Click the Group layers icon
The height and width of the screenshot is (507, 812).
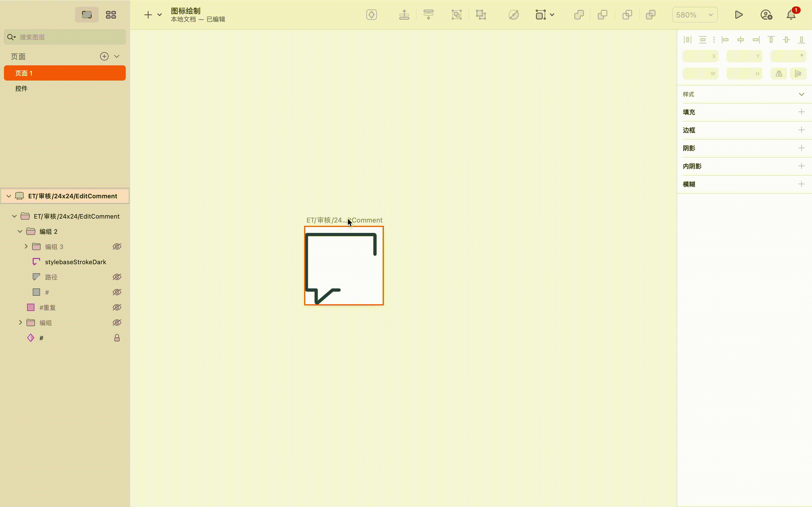pos(457,15)
